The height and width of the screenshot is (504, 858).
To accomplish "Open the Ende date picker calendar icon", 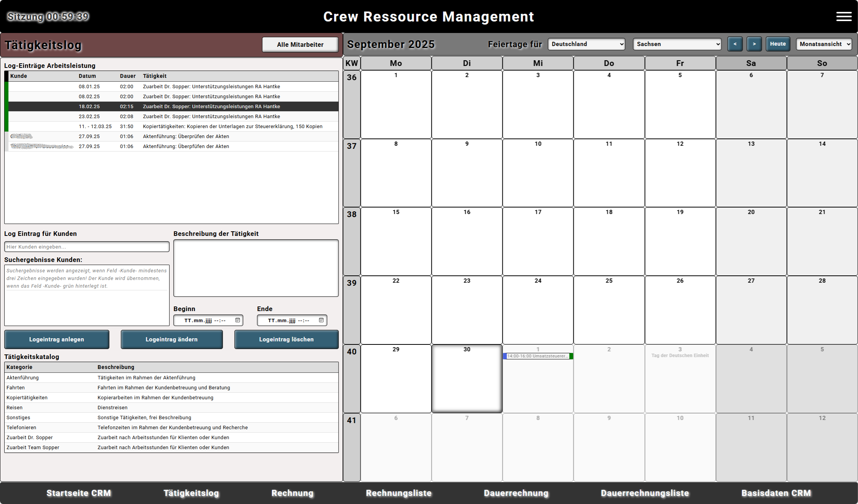I will click(x=321, y=320).
